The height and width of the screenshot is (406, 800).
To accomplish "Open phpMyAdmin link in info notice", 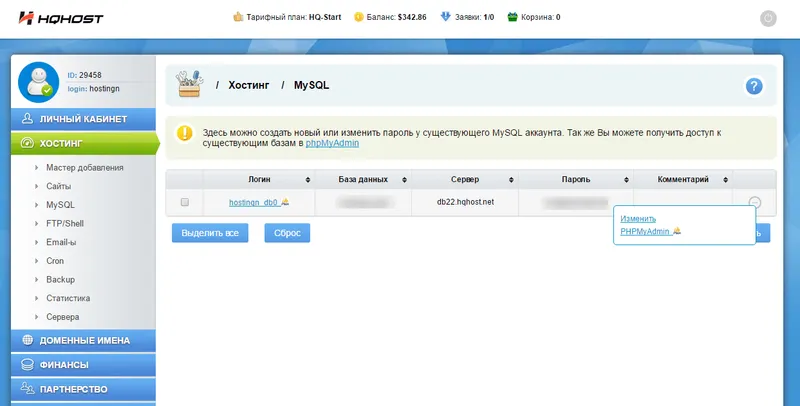I will 332,143.
